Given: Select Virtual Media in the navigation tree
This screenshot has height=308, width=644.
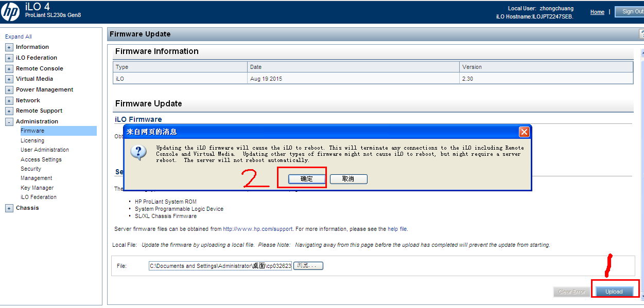Looking at the screenshot, I should click(34, 79).
